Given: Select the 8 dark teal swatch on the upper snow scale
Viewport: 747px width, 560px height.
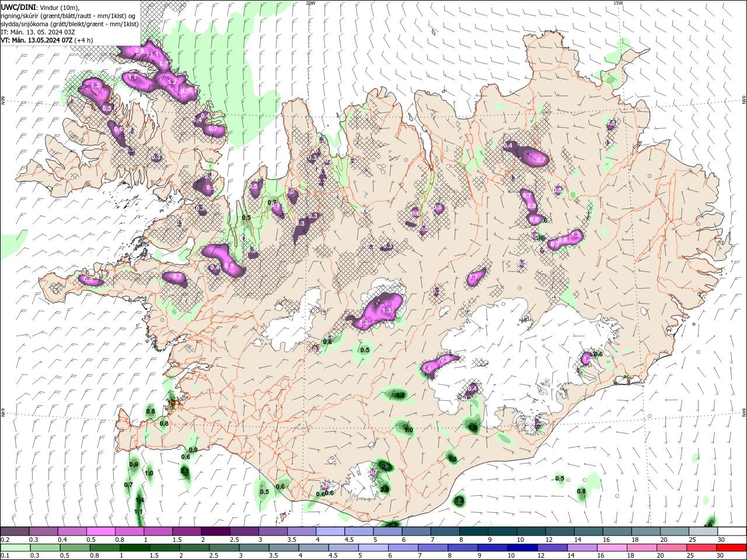Looking at the screenshot, I should coord(474,531).
